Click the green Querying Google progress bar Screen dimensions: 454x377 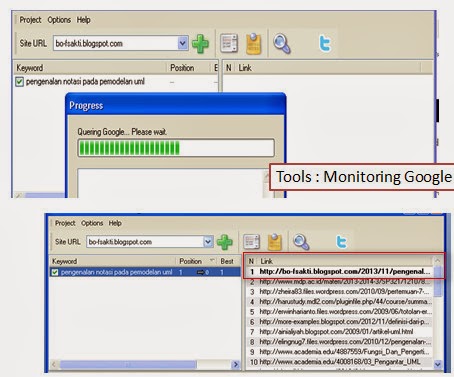[176, 148]
